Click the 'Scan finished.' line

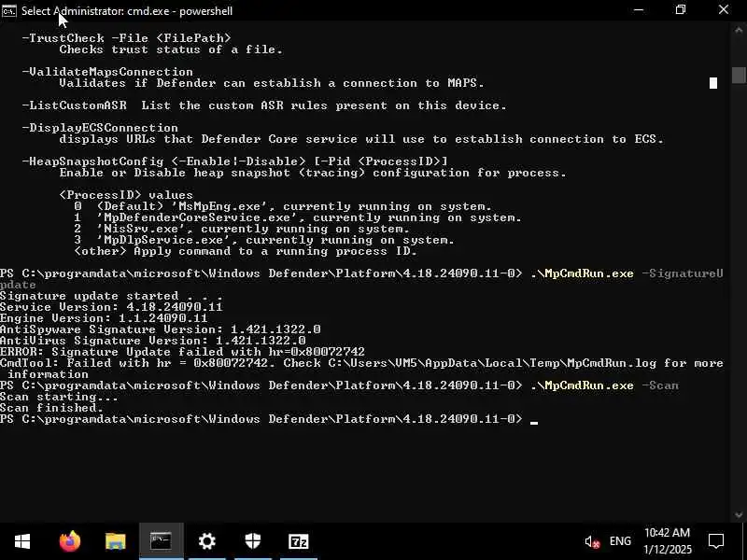51,408
